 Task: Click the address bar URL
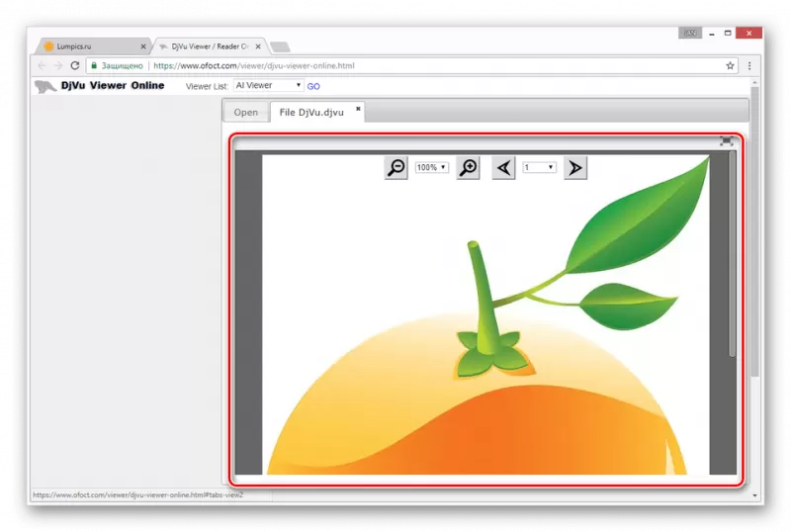(x=254, y=65)
